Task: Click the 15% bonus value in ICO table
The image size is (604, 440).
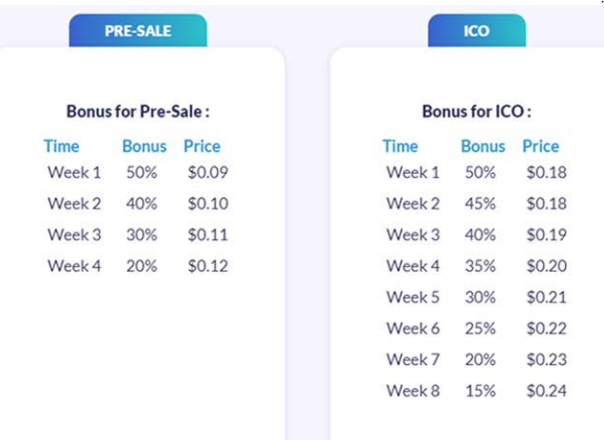Action: [x=479, y=390]
